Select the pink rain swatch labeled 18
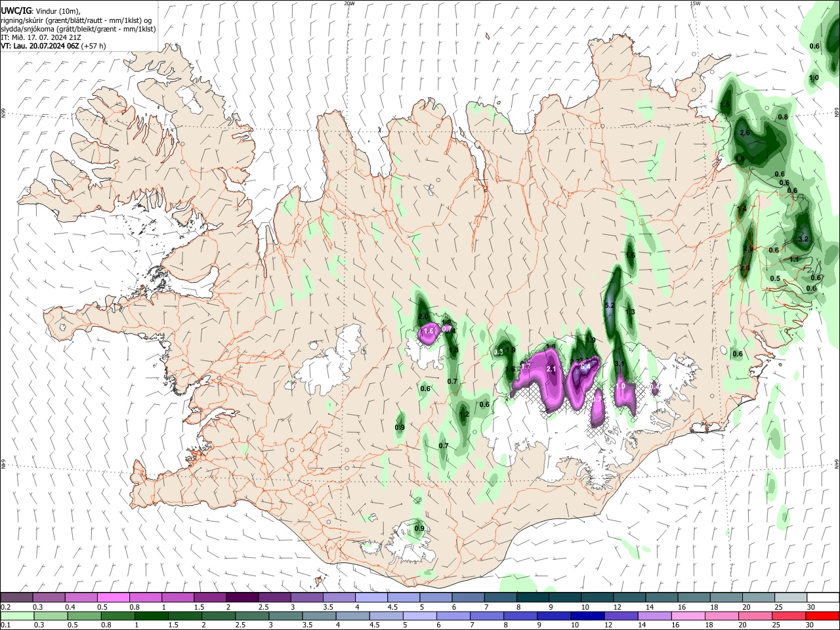The width and height of the screenshot is (840, 630). coord(722,616)
